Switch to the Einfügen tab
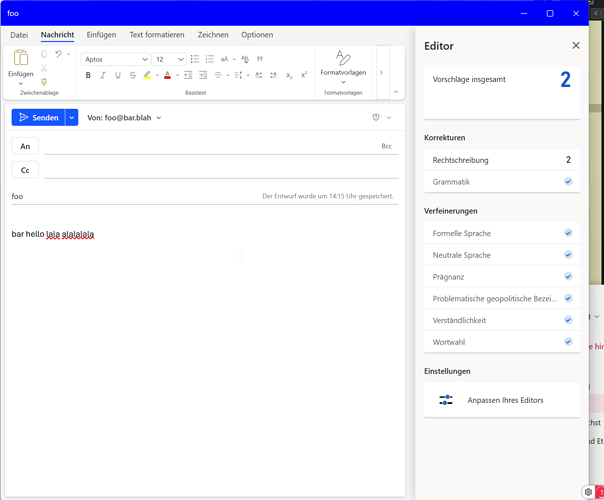Image resolution: width=604 pixels, height=500 pixels. 101,35
